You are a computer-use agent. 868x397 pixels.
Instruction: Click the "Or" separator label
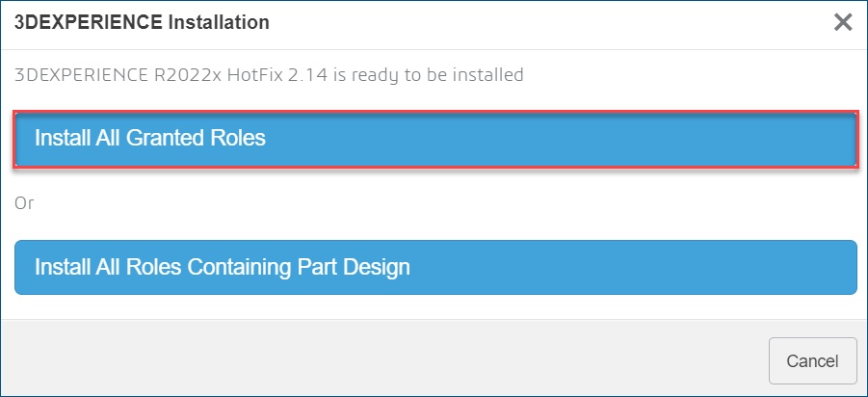coord(24,203)
